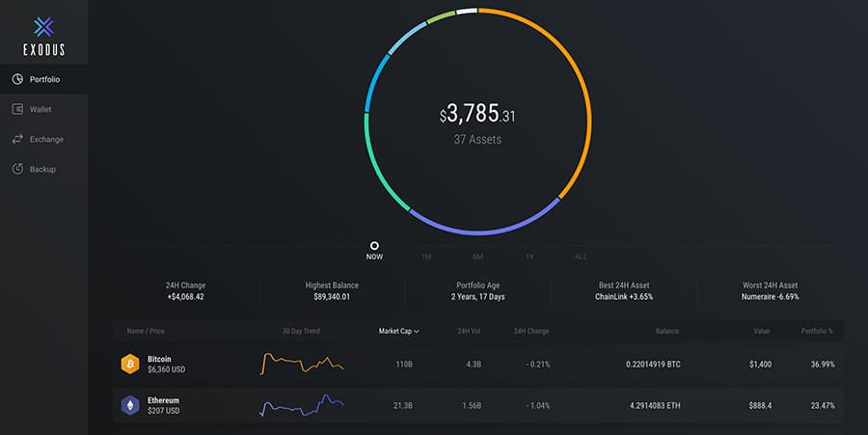This screenshot has height=435, width=868.
Task: Click the $3,785.31 total balance
Action: click(477, 114)
